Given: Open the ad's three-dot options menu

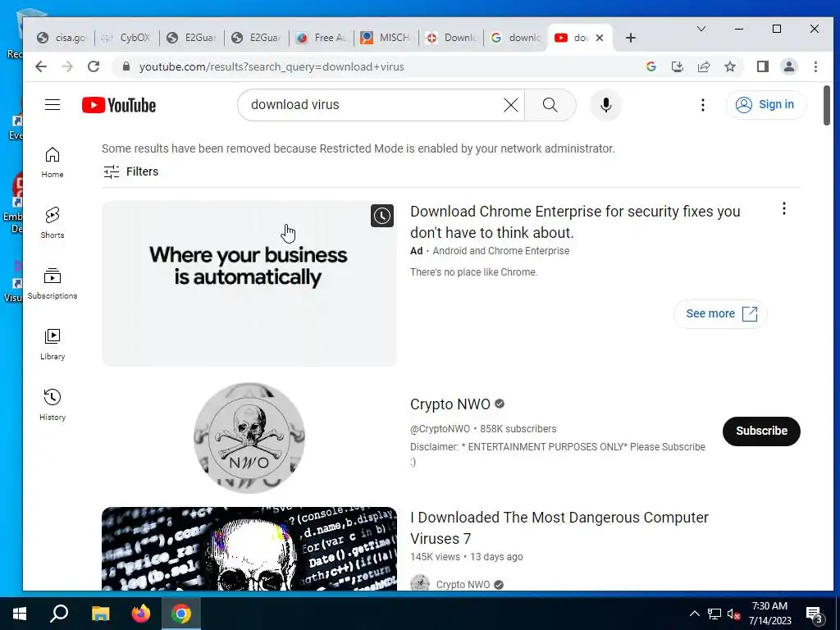Looking at the screenshot, I should [783, 208].
